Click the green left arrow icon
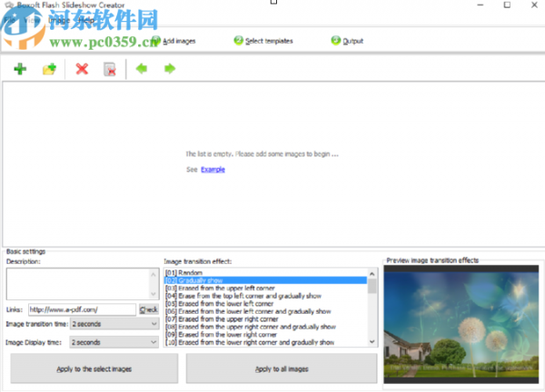Viewport: 545px width, 392px height. tap(142, 69)
